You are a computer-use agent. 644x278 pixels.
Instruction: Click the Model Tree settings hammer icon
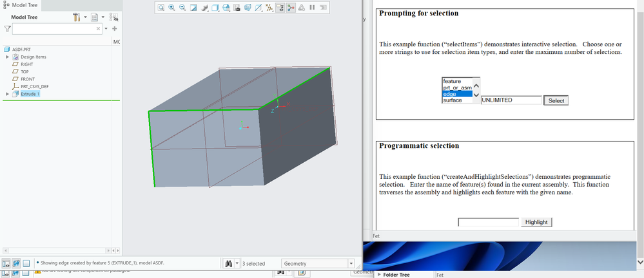point(77,17)
